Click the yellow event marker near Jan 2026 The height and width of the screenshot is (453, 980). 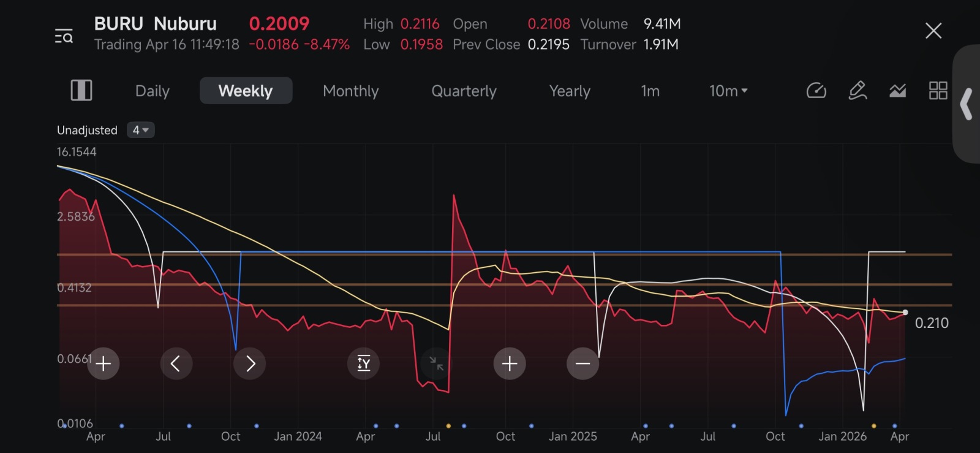[873, 425]
